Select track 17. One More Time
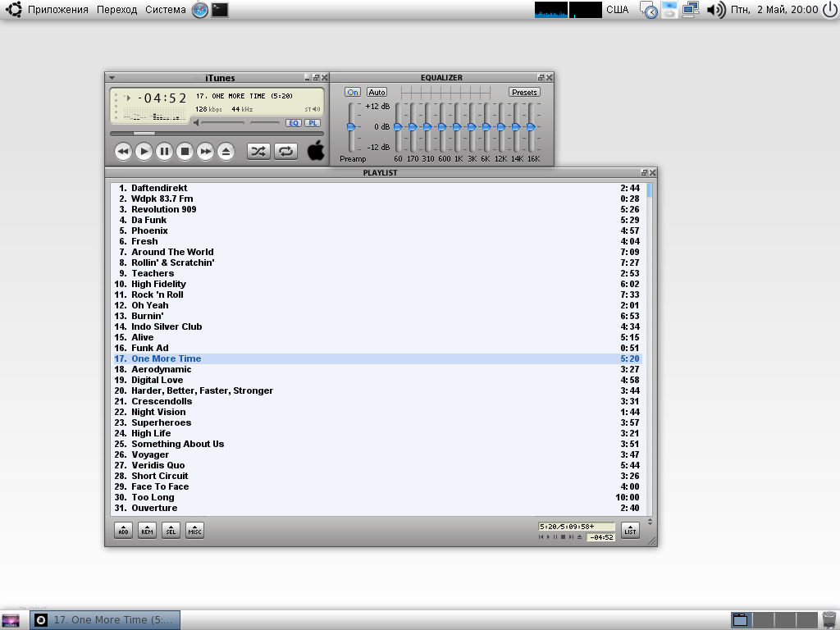This screenshot has width=840, height=630. click(377, 358)
